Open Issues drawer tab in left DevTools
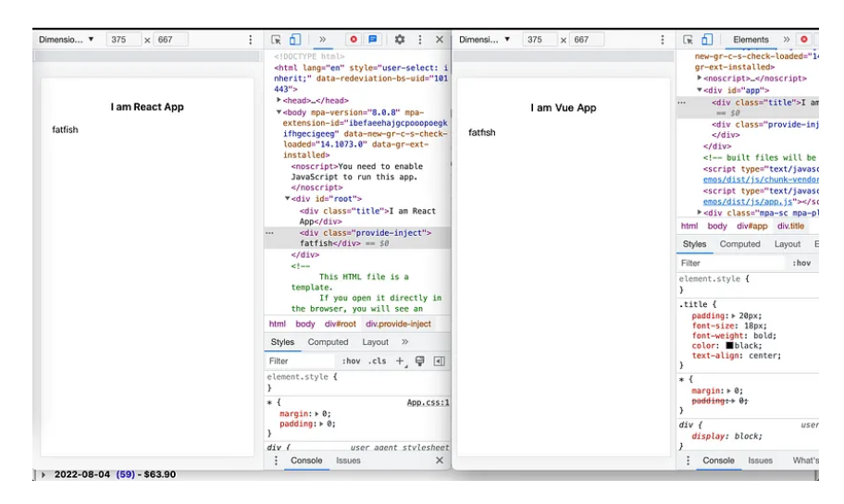The width and height of the screenshot is (844, 504). point(348,461)
